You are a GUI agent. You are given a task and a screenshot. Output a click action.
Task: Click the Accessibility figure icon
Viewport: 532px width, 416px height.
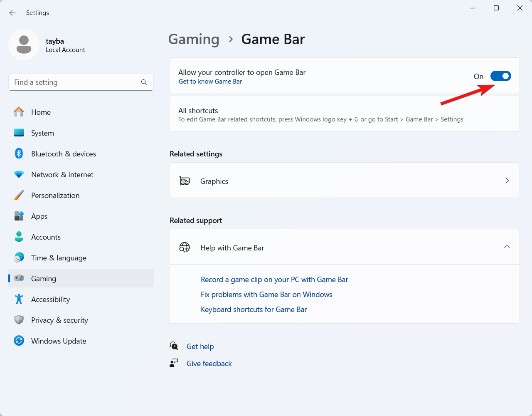click(19, 299)
